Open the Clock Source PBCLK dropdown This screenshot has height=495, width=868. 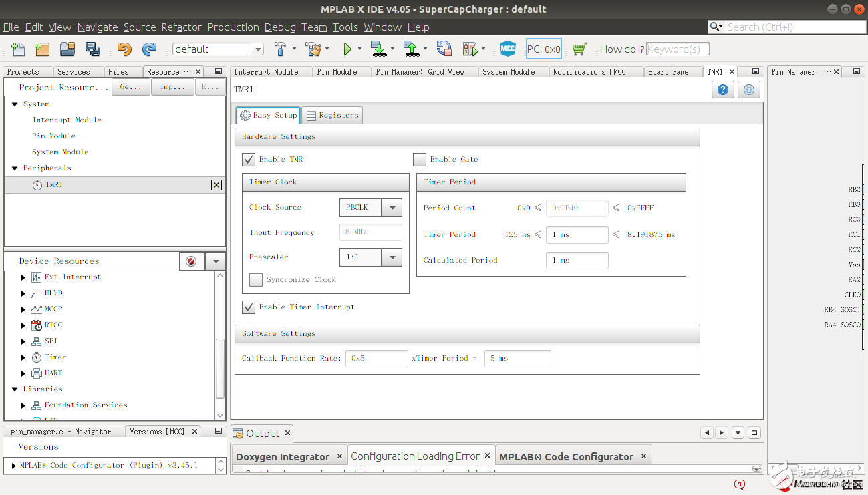pyautogui.click(x=392, y=208)
